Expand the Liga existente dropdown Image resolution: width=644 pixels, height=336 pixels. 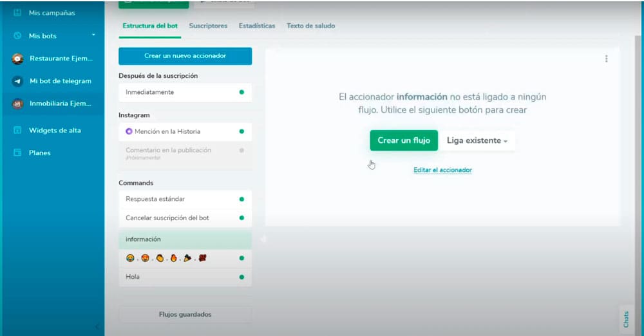[x=477, y=140]
